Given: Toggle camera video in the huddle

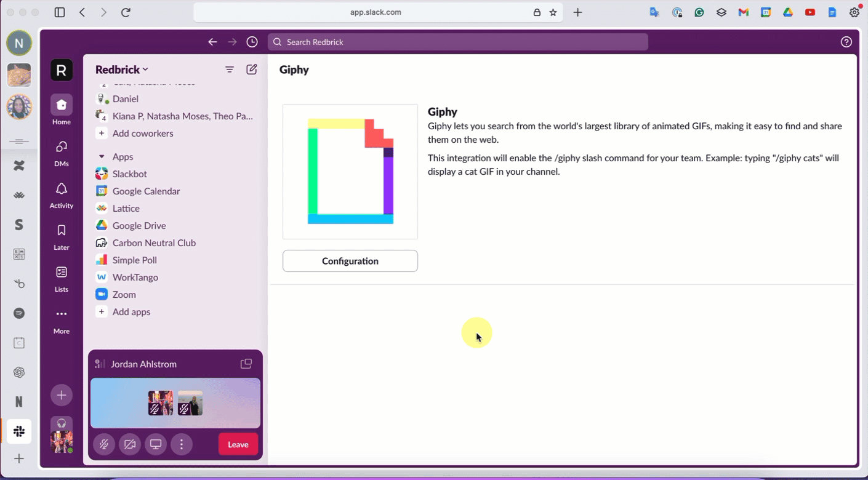Looking at the screenshot, I should coord(130,444).
